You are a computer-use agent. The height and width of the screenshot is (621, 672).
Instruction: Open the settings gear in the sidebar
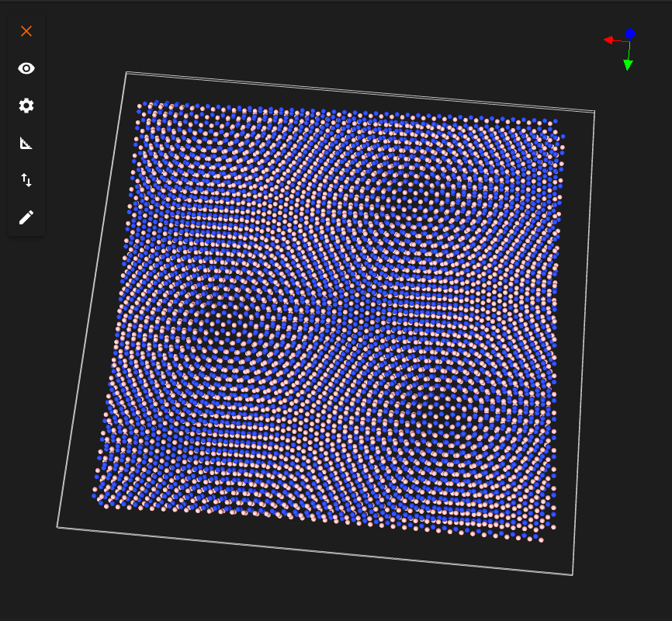(x=26, y=106)
